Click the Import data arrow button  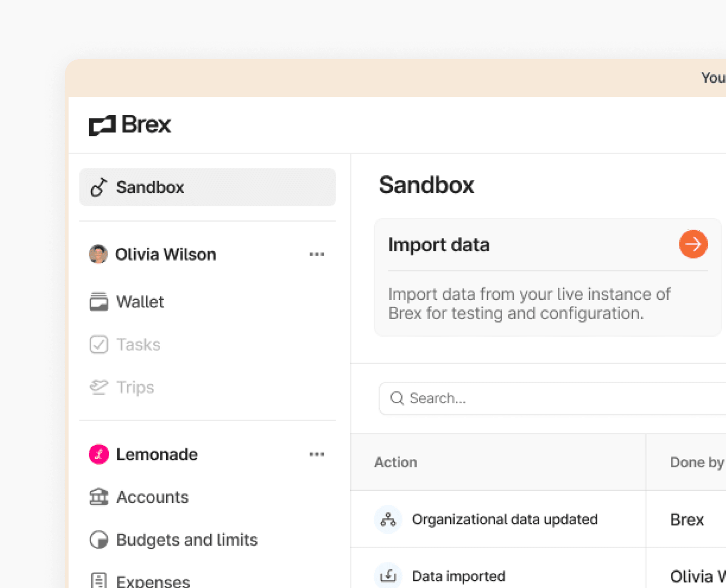pos(693,244)
